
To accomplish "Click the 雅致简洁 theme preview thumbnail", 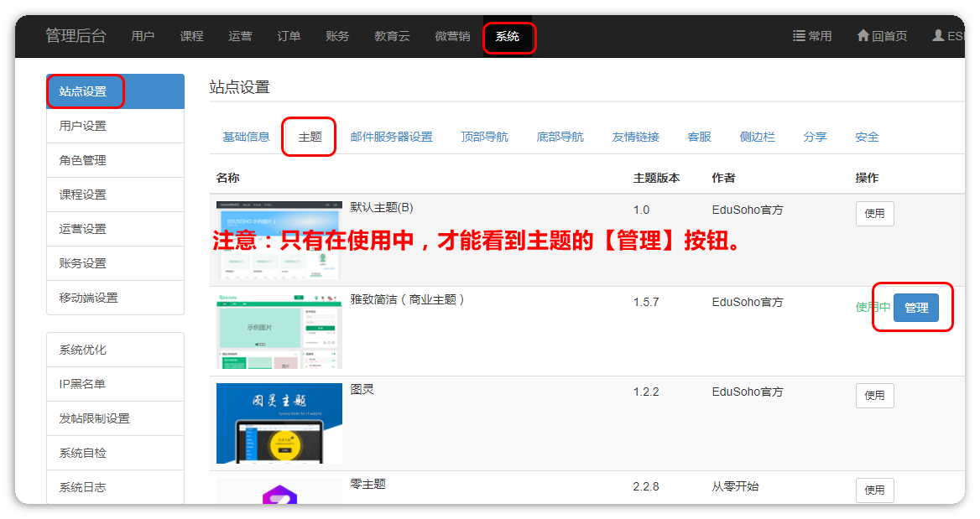I will pos(279,331).
